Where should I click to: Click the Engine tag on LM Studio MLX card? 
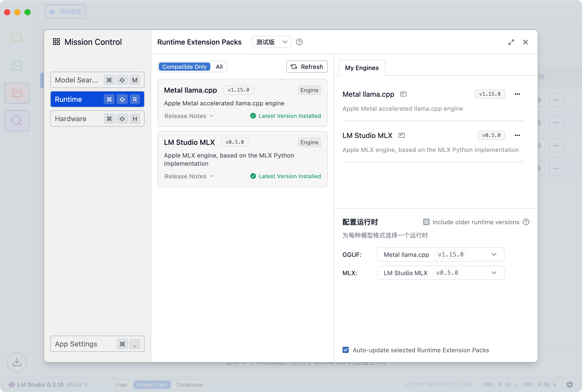pos(309,142)
